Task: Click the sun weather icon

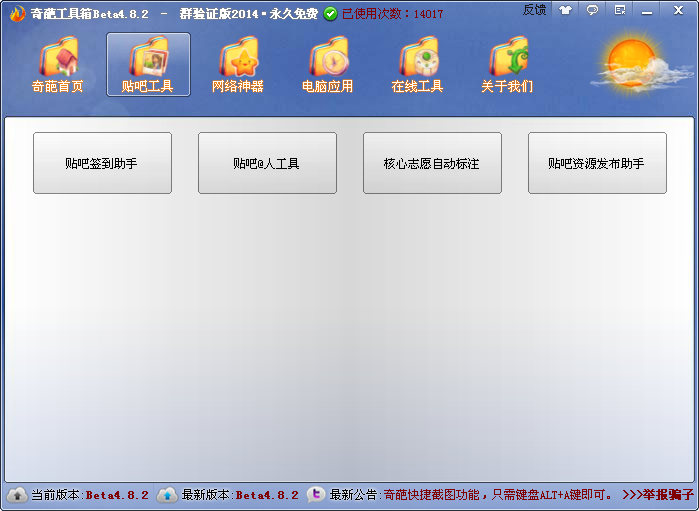Action: click(x=640, y=62)
